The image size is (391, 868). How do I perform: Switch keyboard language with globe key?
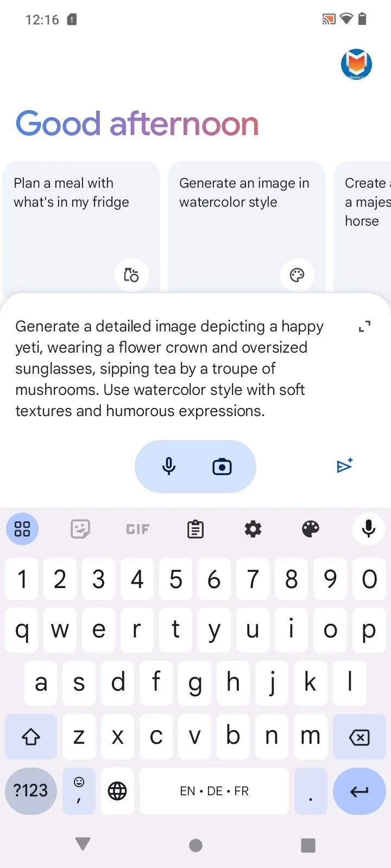[x=117, y=791]
